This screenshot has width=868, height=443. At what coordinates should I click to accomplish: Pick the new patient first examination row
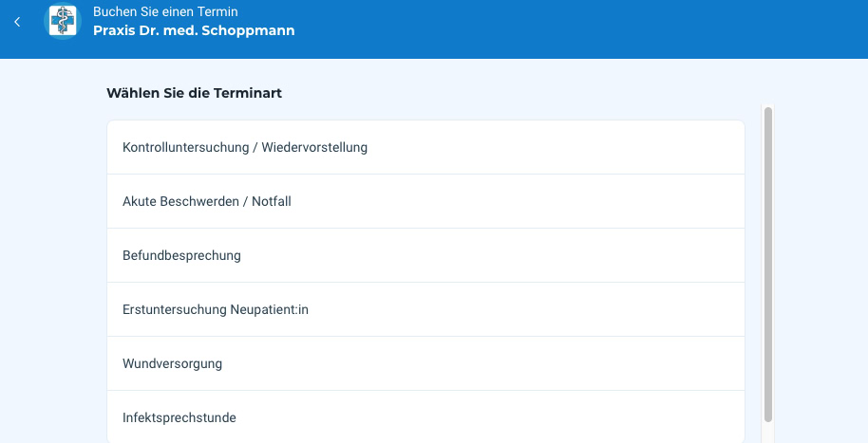click(x=425, y=309)
